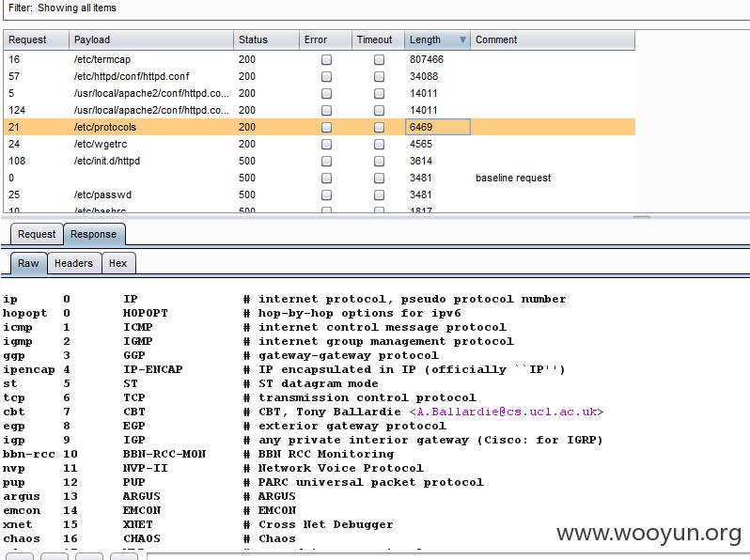Toggle Timeout checkbox for /etc/init.d/httpd row
This screenshot has height=560, width=750.
click(379, 162)
